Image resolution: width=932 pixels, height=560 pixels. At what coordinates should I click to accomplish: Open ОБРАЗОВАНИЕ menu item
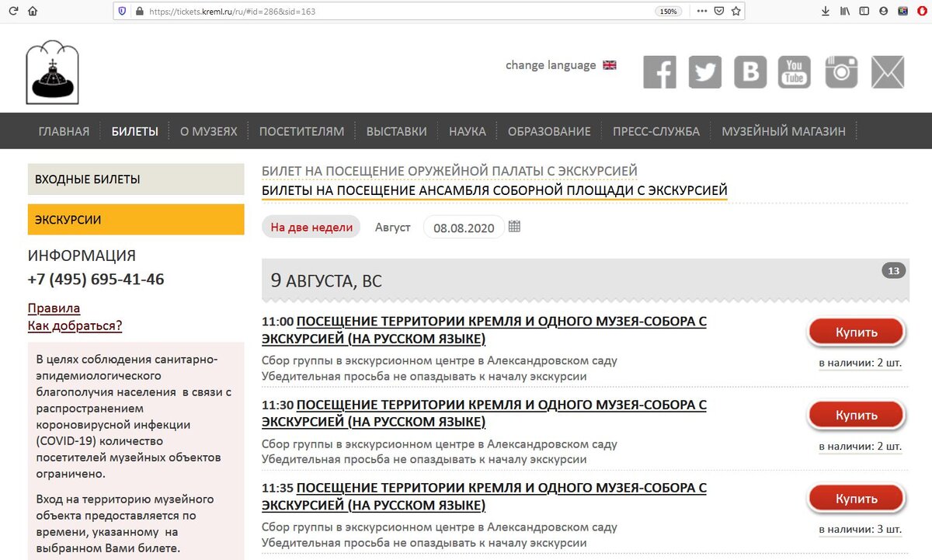point(549,131)
